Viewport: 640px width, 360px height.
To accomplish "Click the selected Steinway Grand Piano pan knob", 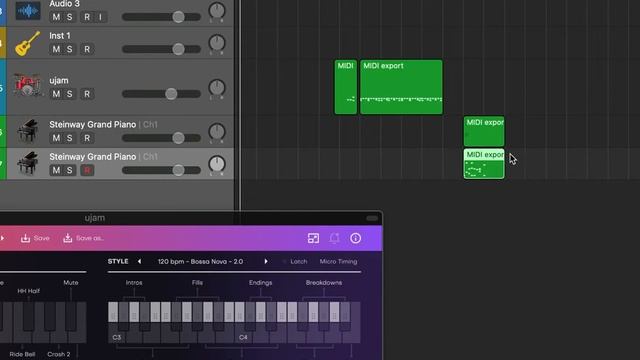I will pyautogui.click(x=217, y=164).
